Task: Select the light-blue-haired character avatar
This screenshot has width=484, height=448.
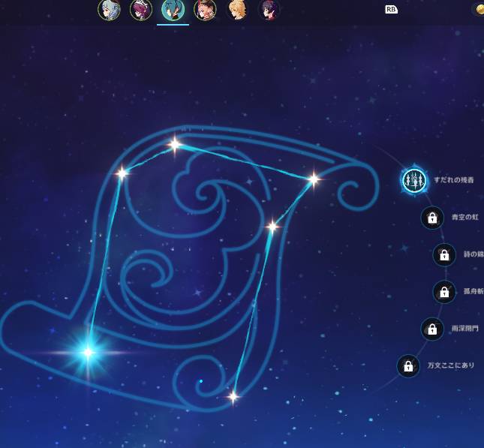Action: [x=110, y=10]
